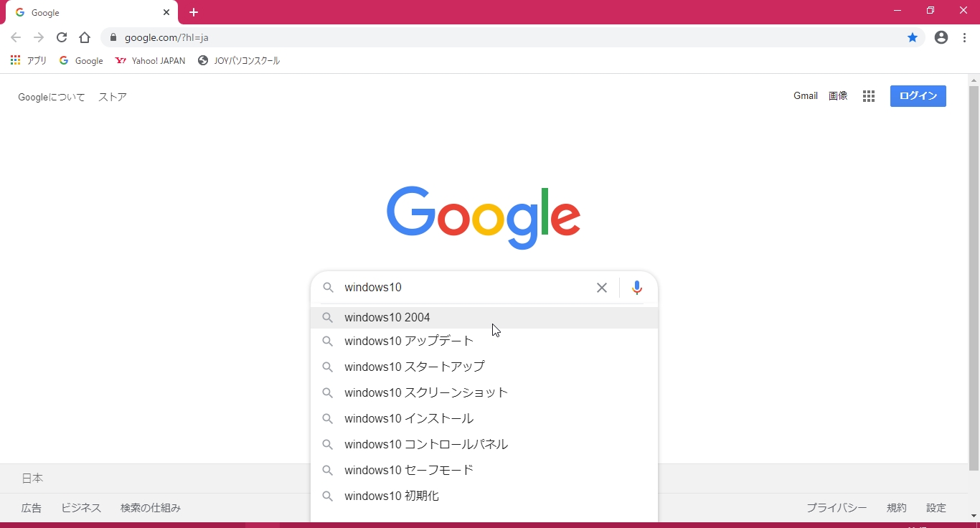Open a new tab with the plus button
Screen dimensions: 980x528
pyautogui.click(x=194, y=12)
